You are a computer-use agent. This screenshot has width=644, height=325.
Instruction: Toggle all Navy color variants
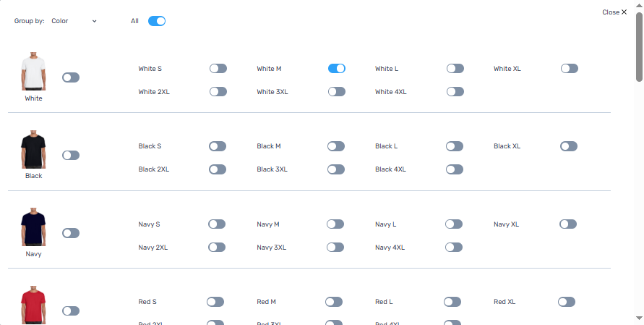click(x=71, y=233)
